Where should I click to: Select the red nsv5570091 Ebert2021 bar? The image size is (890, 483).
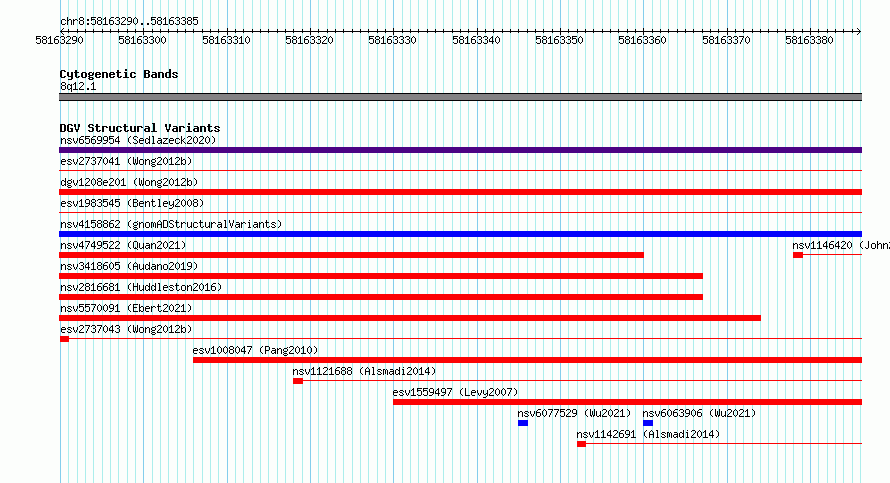tap(410, 318)
